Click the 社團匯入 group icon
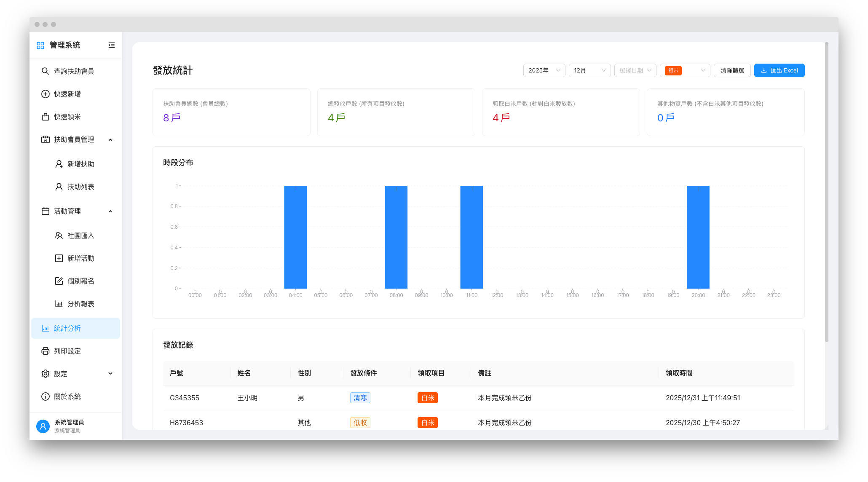 59,236
